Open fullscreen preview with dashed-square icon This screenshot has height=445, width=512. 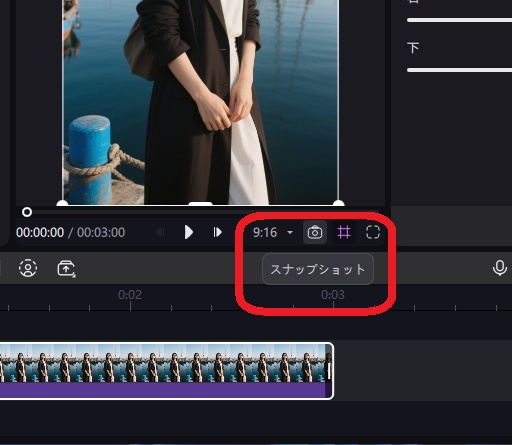click(373, 232)
